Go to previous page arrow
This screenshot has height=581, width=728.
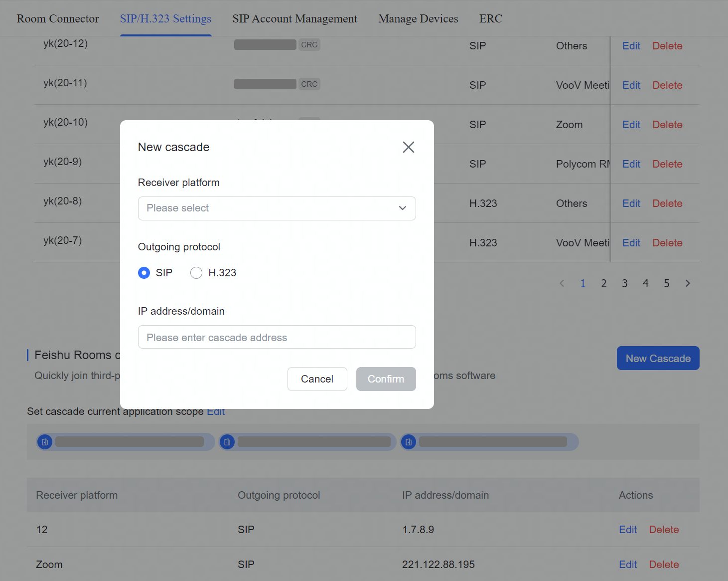[x=562, y=283]
